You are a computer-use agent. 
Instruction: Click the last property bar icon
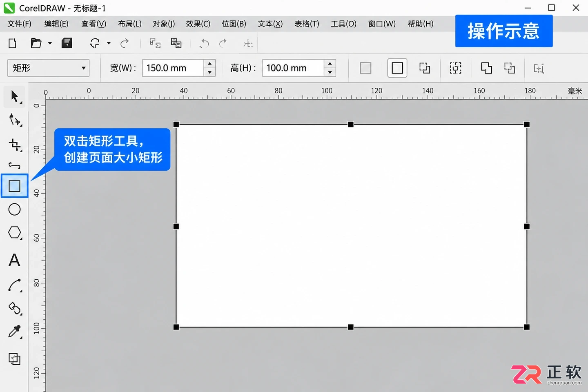click(x=539, y=69)
